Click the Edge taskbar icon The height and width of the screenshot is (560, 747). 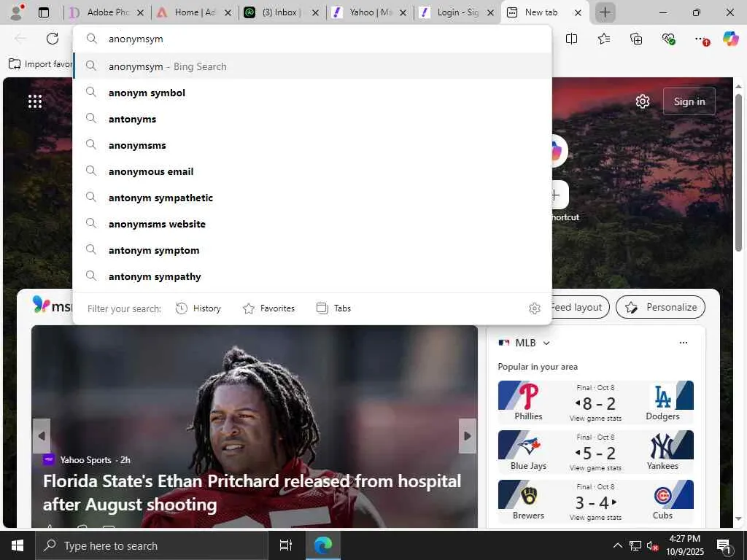click(x=322, y=545)
